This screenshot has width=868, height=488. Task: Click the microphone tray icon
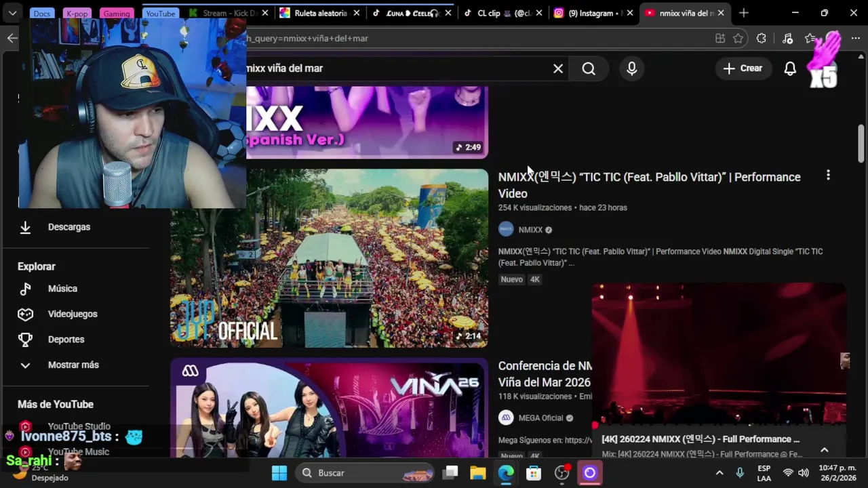[x=741, y=473]
